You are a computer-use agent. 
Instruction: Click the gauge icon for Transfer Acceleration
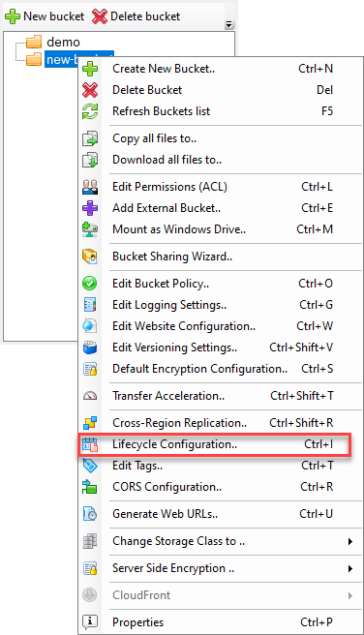pyautogui.click(x=90, y=396)
